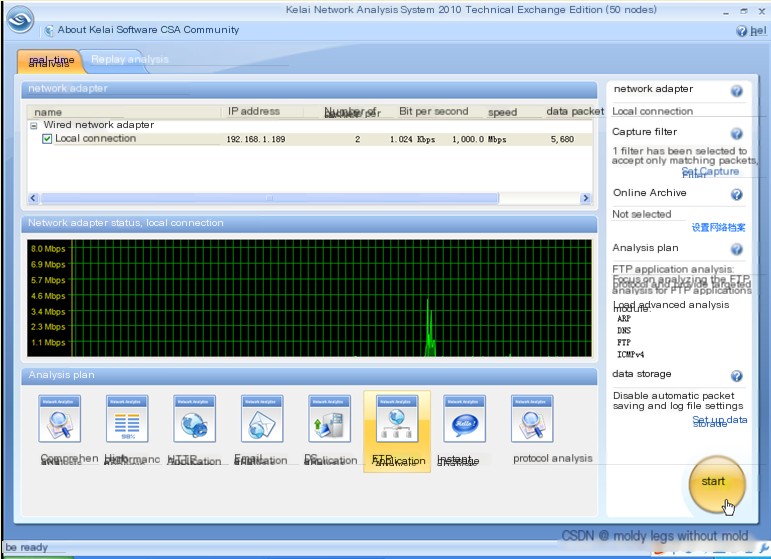Click adapter list scroll left arrow
This screenshot has height=559, width=771.
(33, 198)
